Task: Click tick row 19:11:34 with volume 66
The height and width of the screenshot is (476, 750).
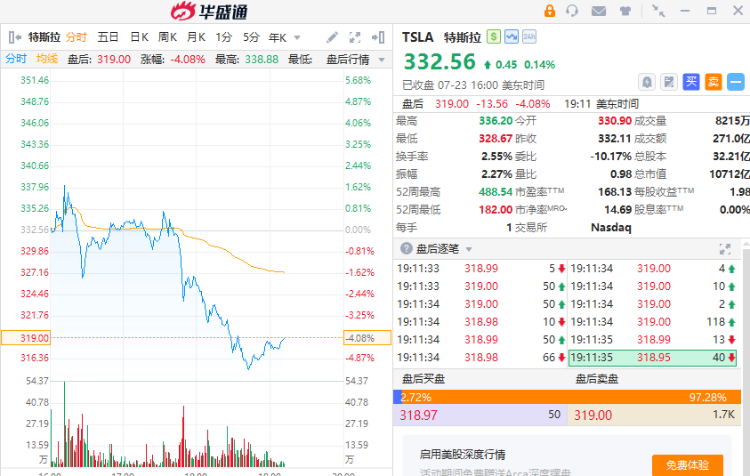Action: 480,357
